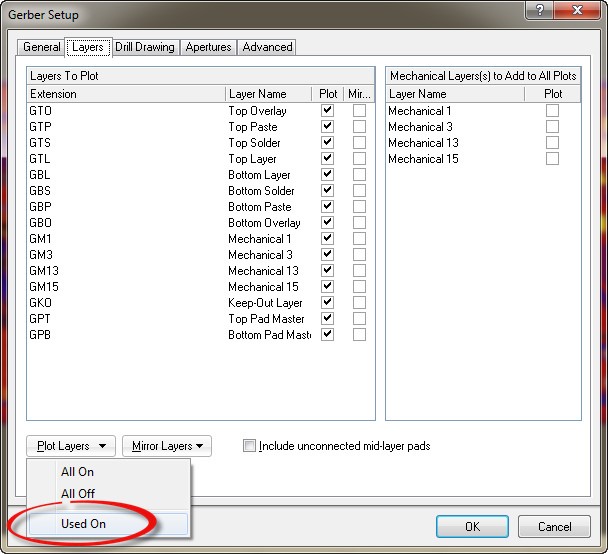
Task: Switch to the General tab
Action: coord(42,47)
